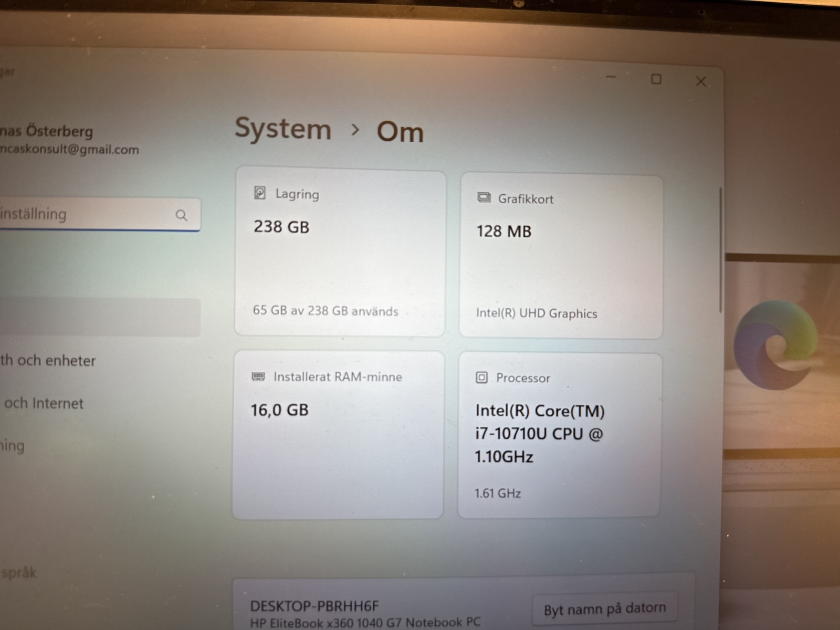Click the gmail.com account email
This screenshot has width=840, height=630.
click(x=70, y=149)
